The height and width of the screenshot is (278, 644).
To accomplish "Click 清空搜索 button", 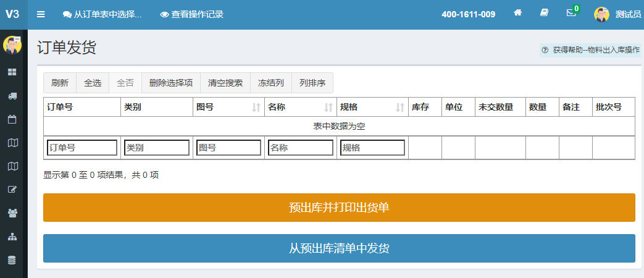I will pos(225,83).
